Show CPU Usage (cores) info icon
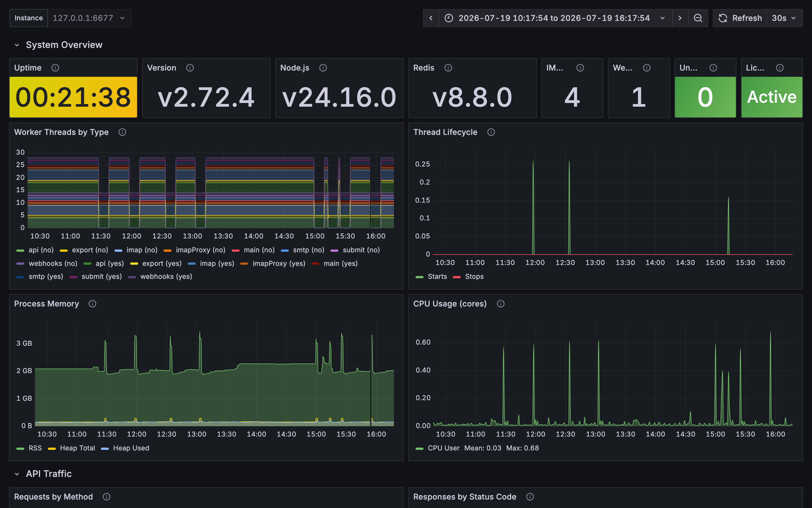The width and height of the screenshot is (812, 508). pos(501,304)
